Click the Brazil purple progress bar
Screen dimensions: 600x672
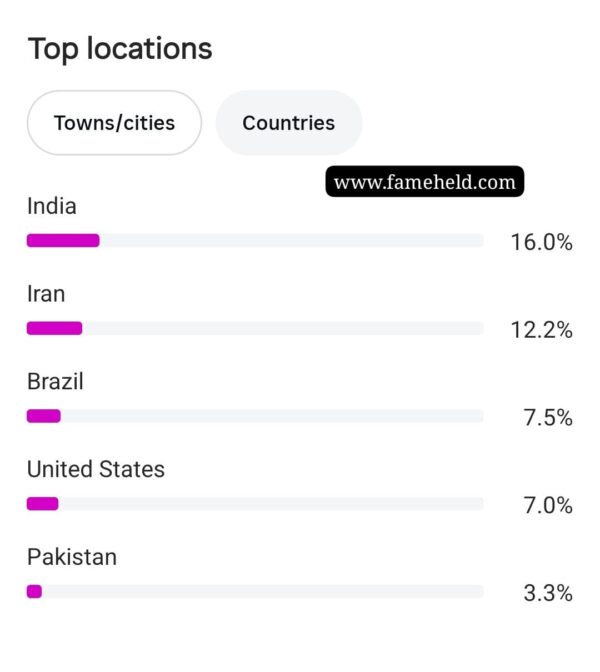click(44, 416)
